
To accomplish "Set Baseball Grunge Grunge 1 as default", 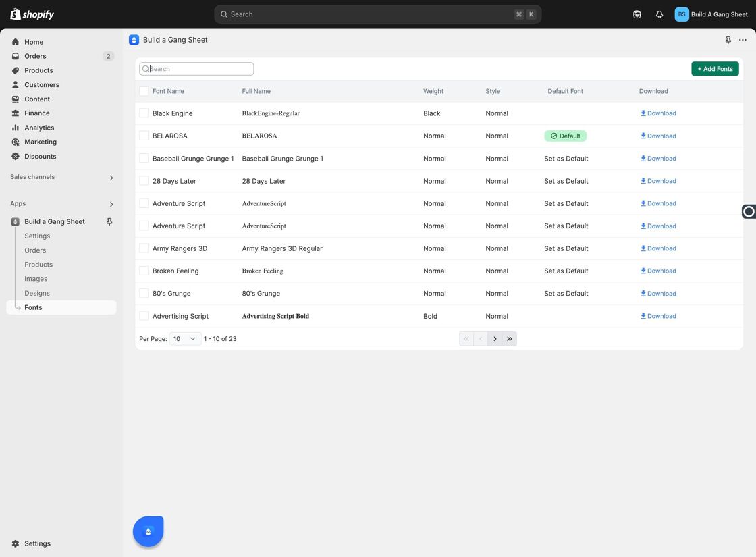I will (x=566, y=159).
